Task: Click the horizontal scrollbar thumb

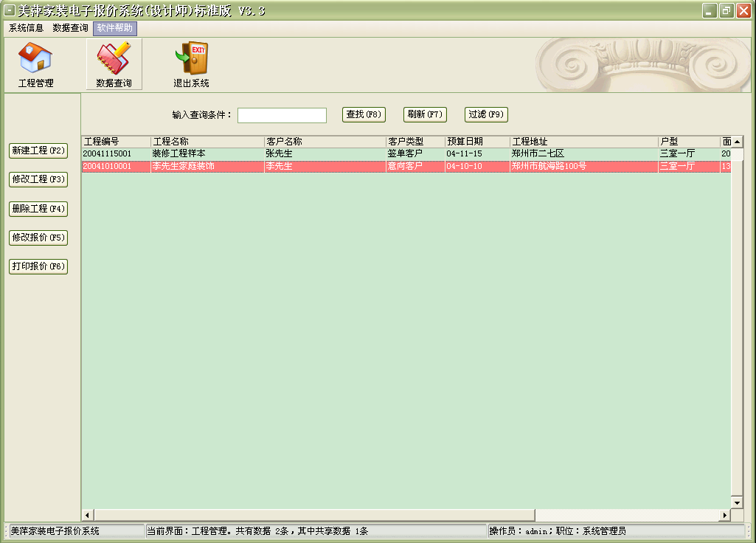Action: click(314, 516)
